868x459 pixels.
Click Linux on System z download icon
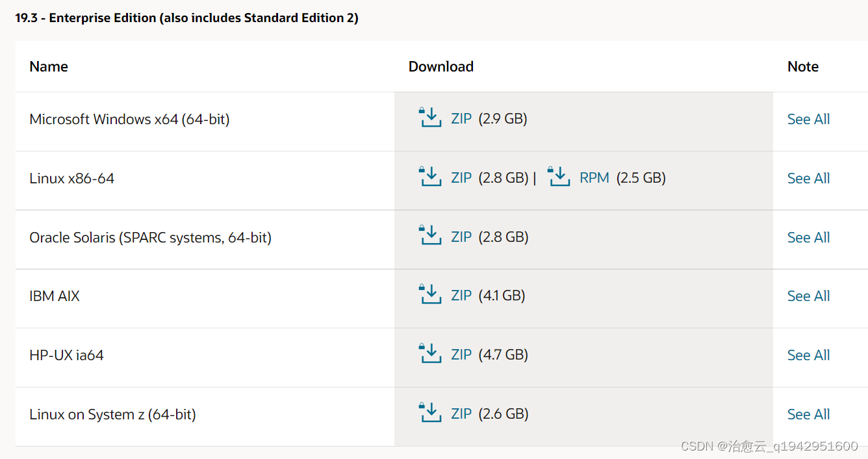(x=430, y=413)
